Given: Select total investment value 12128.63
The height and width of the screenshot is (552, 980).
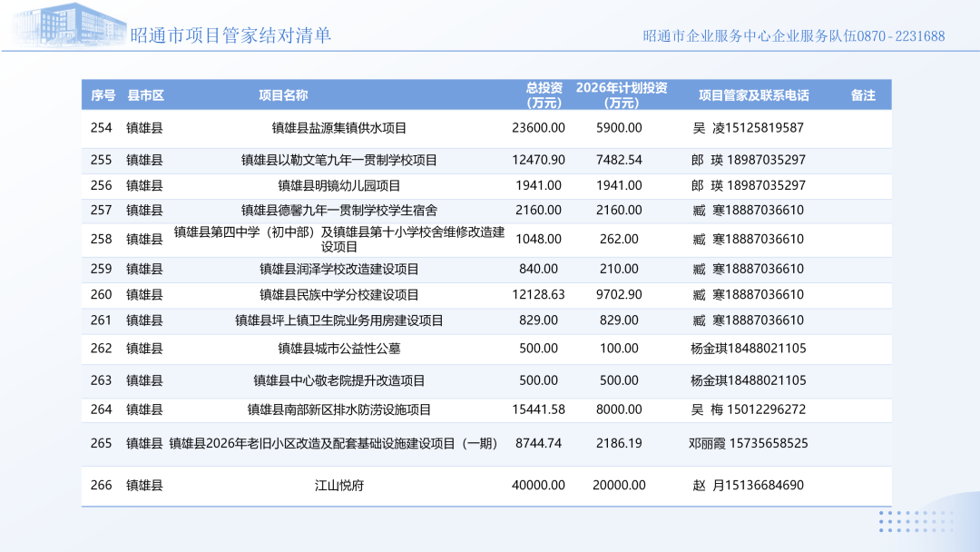Looking at the screenshot, I should [x=538, y=294].
